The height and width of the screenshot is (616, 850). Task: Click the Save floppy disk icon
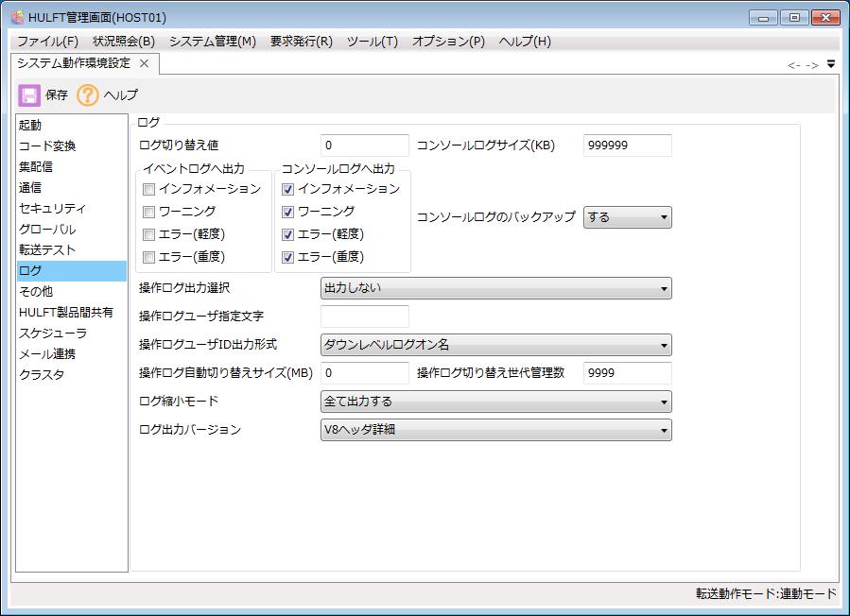29,94
